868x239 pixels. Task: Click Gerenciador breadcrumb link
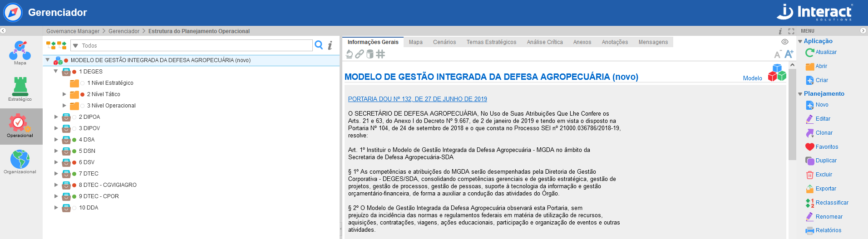click(x=124, y=31)
